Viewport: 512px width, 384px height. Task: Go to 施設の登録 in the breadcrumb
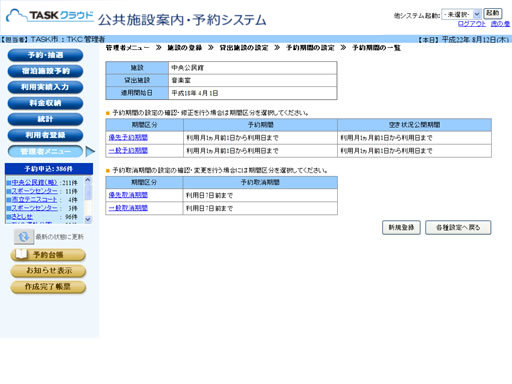185,48
